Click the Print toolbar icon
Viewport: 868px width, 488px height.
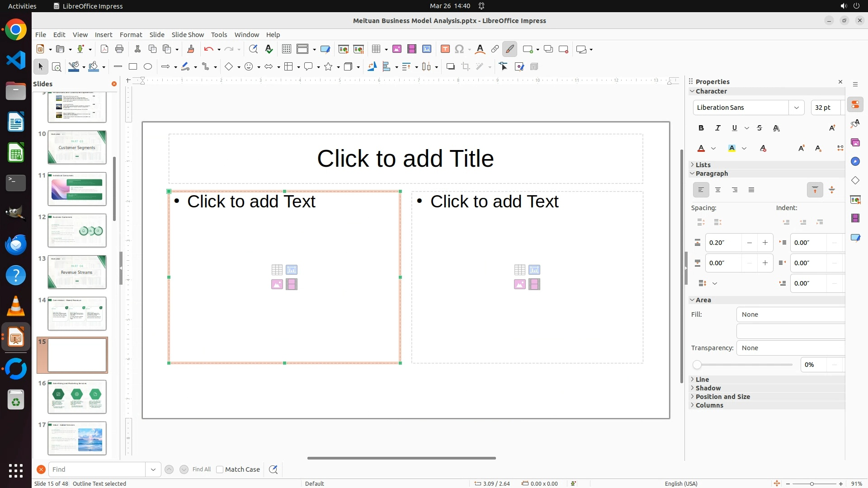point(119,49)
